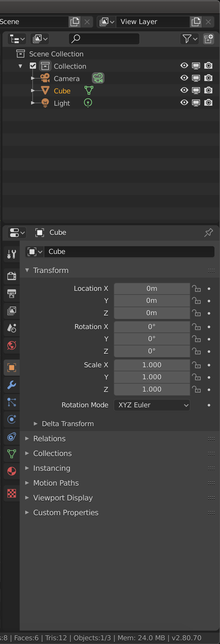
Task: Disable Camera rendering with its camera toggle
Action: click(208, 78)
